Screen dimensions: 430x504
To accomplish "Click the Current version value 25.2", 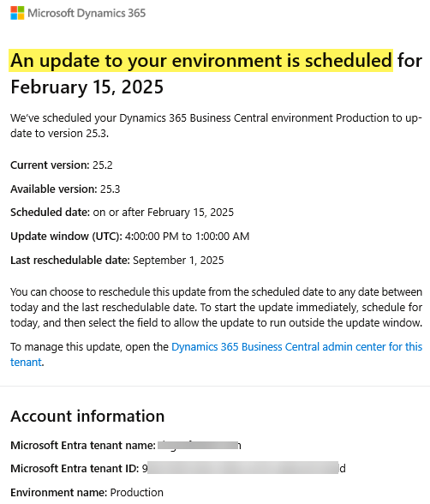I will point(103,165).
